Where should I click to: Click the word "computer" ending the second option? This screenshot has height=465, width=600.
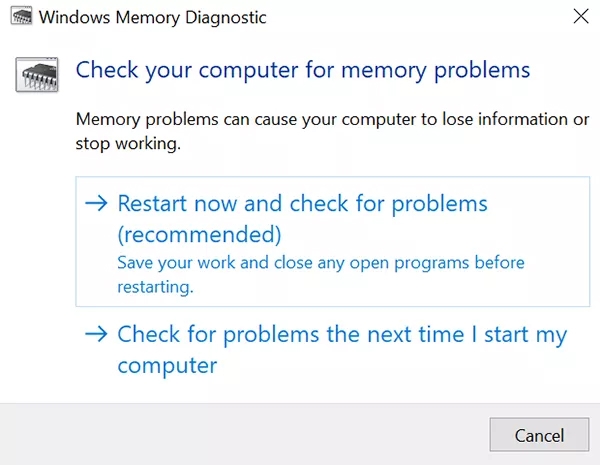tap(167, 366)
